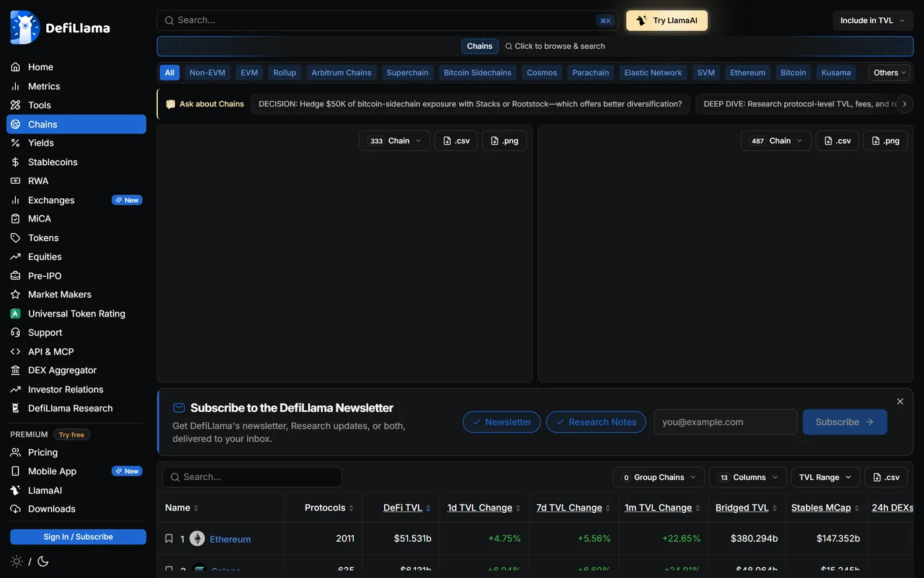Open the Ethereum chain link
924x578 pixels.
[230, 539]
